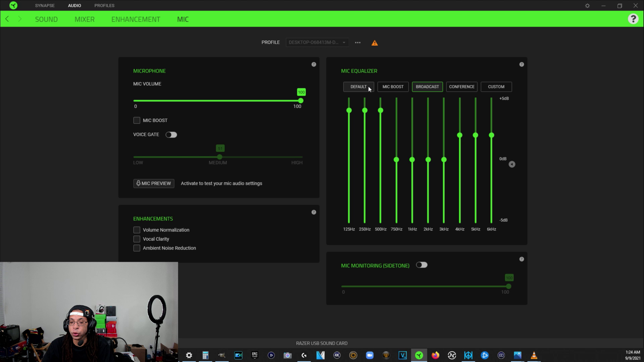Enable the Mic Boost checkbox

click(137, 120)
